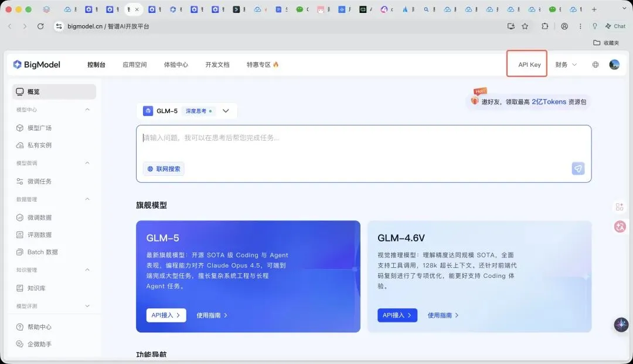Collapse the 数据管理 section
Image resolution: width=633 pixels, height=364 pixels.
pyautogui.click(x=87, y=199)
